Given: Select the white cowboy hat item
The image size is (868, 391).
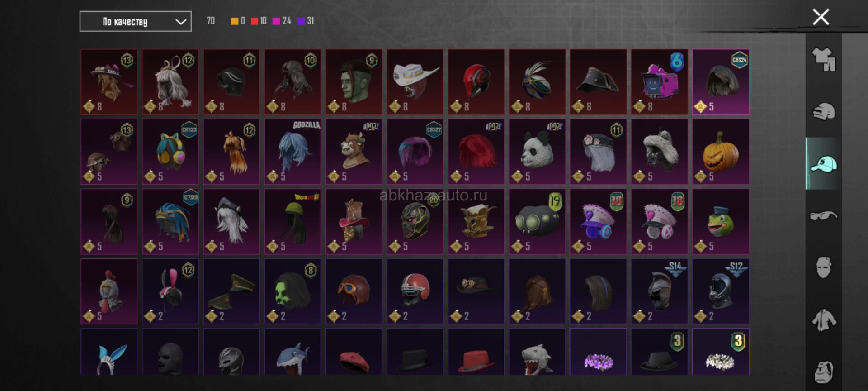Looking at the screenshot, I should coord(415,82).
